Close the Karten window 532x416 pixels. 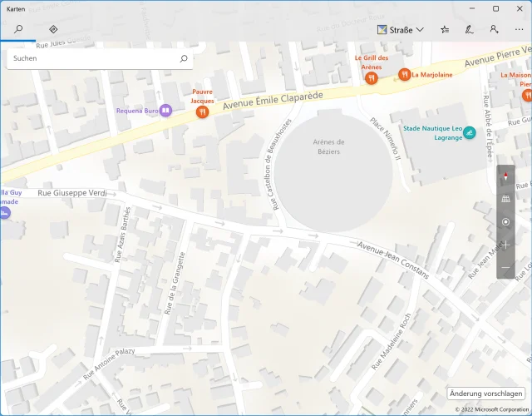[520, 8]
